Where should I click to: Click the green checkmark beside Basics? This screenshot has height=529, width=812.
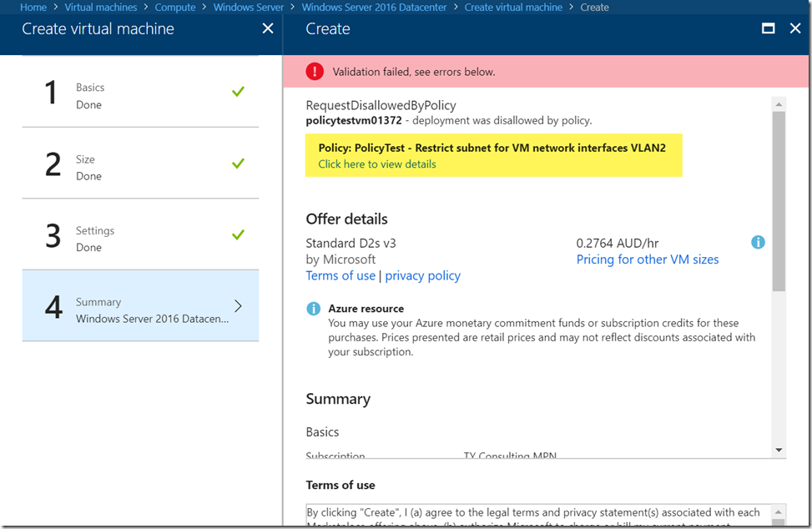[x=238, y=92]
